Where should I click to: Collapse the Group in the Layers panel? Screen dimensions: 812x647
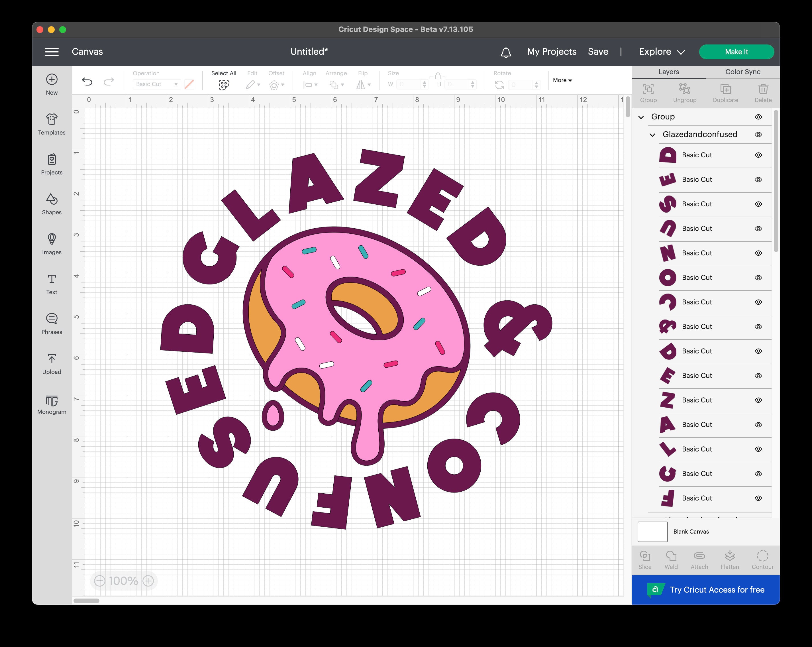(641, 117)
